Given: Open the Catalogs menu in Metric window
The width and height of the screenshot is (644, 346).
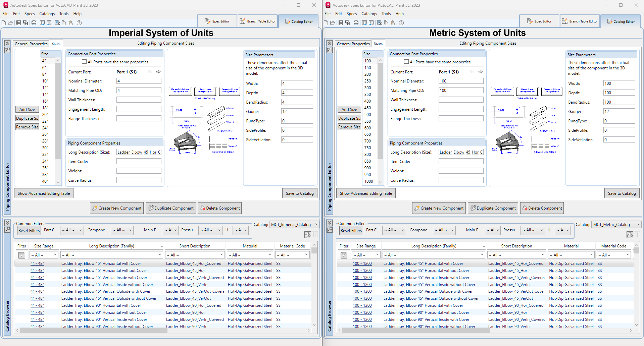Looking at the screenshot, I should (x=369, y=14).
